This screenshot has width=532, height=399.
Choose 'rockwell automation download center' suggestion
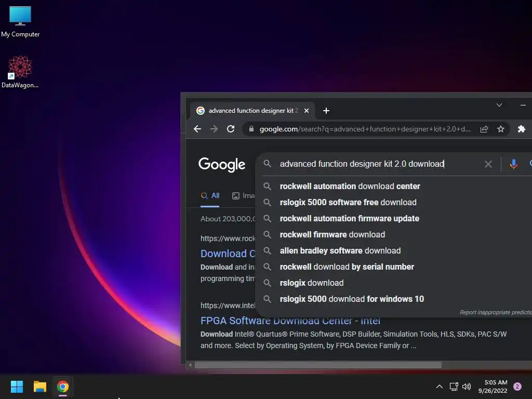point(350,187)
